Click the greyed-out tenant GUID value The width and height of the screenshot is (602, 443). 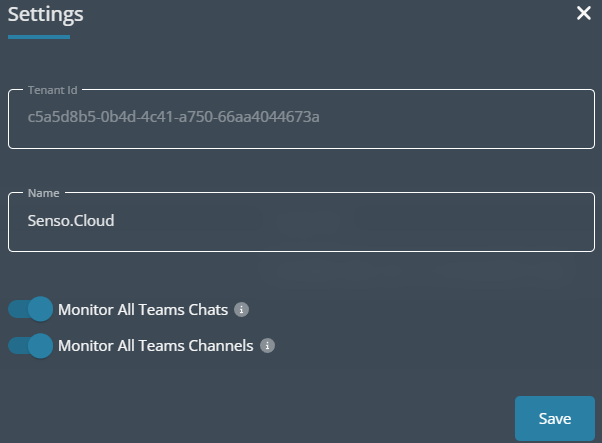174,117
